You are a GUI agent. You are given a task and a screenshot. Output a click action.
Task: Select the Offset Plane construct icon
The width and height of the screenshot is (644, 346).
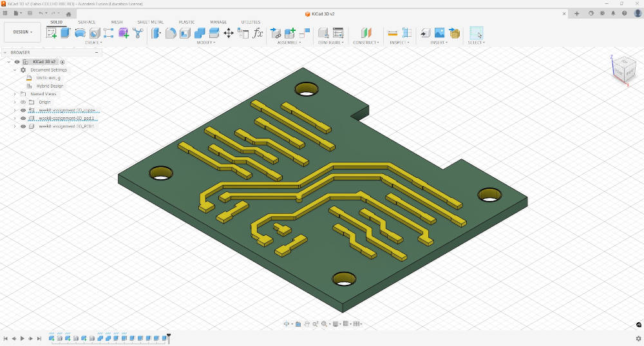click(366, 33)
